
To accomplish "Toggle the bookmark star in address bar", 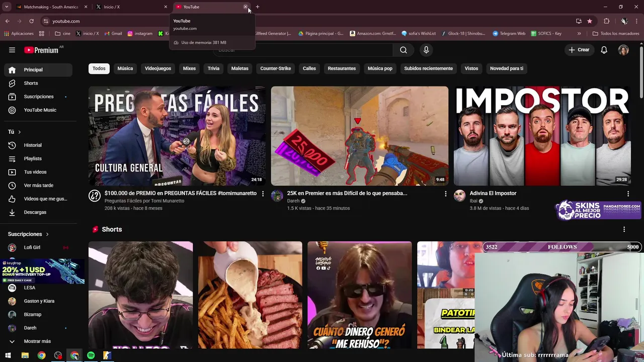I will [x=590, y=21].
